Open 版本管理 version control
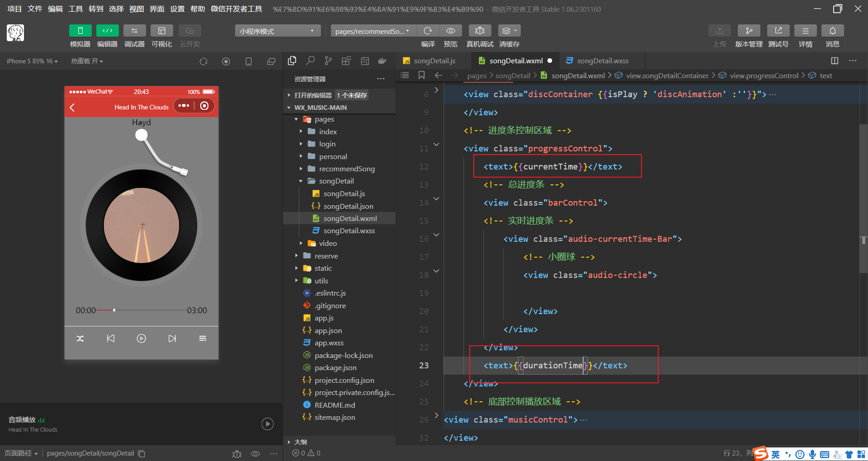 [749, 31]
